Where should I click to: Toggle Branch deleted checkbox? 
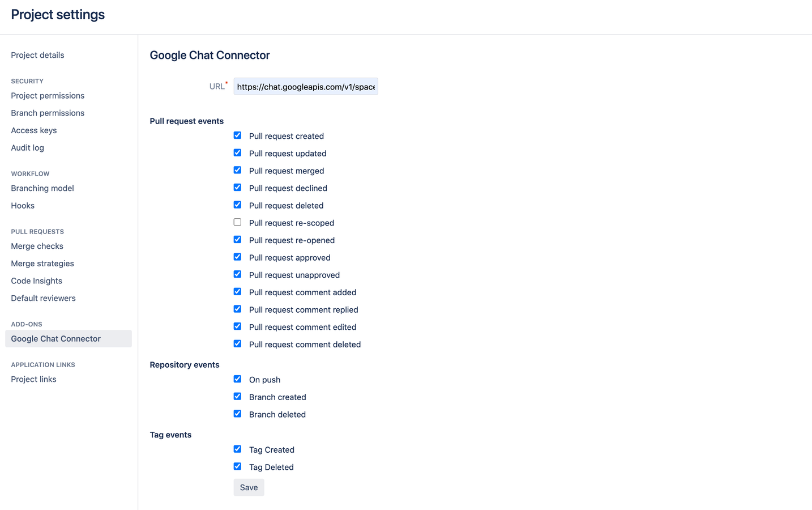click(237, 414)
